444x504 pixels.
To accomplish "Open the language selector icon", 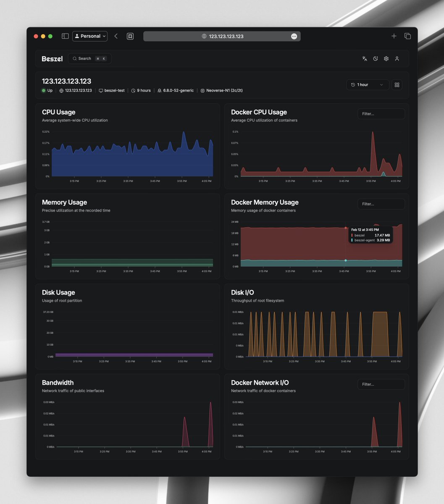I will tap(364, 58).
